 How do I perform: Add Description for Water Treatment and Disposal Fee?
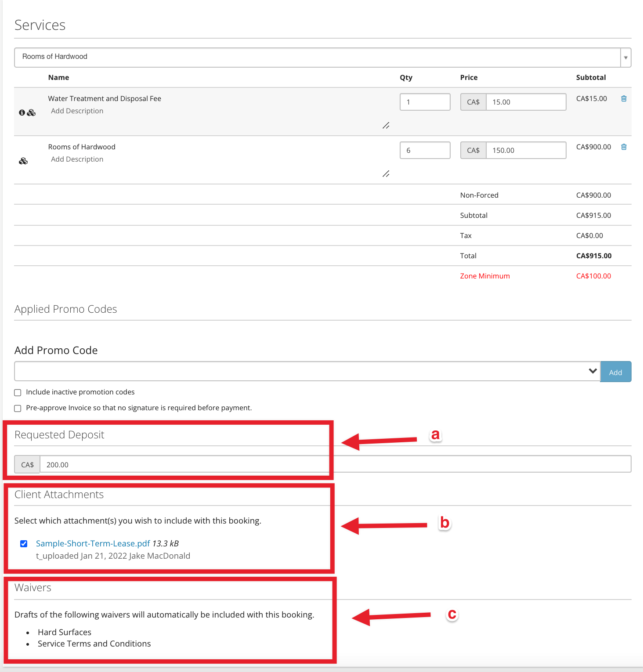(x=77, y=111)
